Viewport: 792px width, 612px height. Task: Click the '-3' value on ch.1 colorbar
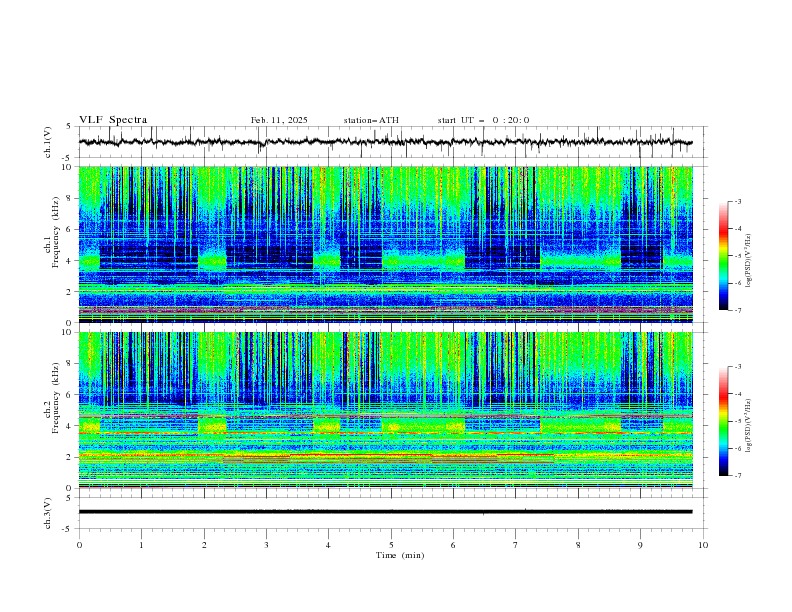click(x=737, y=201)
